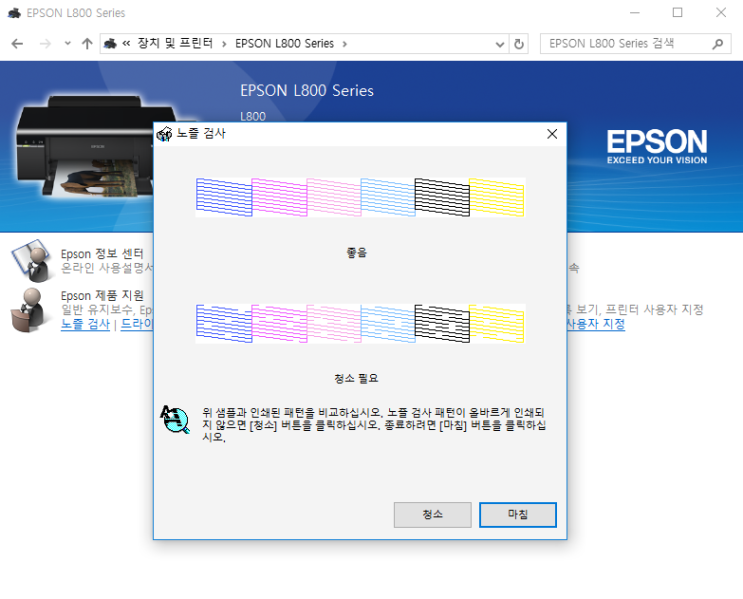Click the window title printer icon
Image resolution: width=743 pixels, height=599 pixels.
point(15,13)
